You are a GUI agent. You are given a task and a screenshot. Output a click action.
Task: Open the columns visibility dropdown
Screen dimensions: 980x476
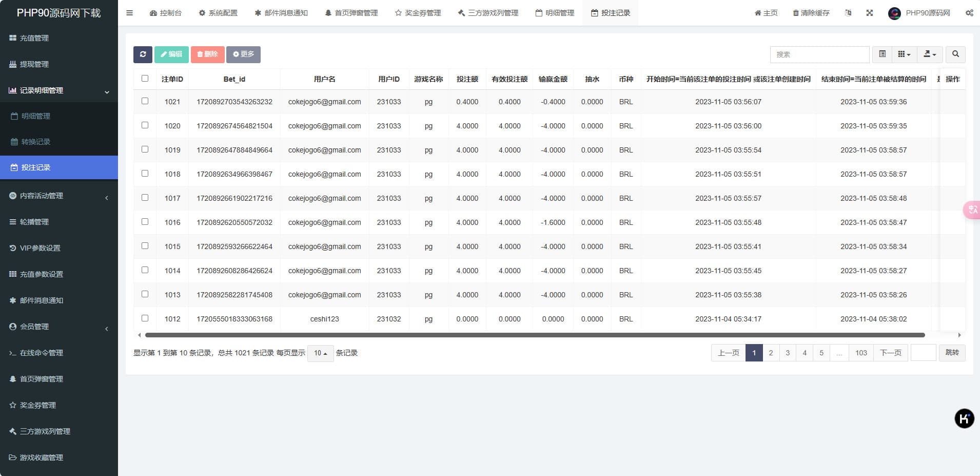(904, 54)
